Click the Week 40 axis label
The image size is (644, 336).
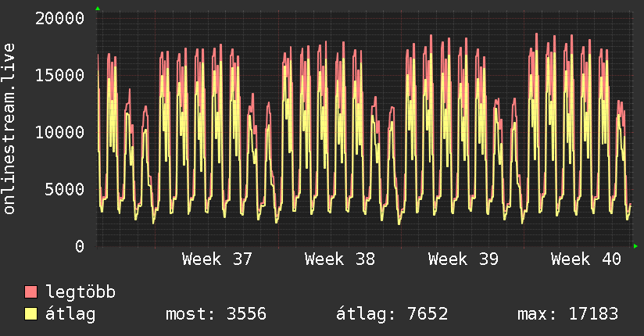tap(585, 259)
